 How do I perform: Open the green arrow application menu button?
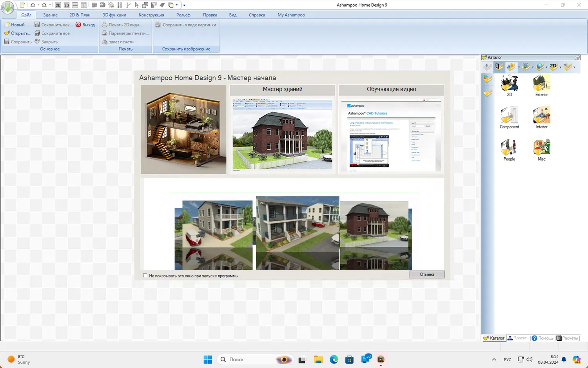(x=8, y=7)
